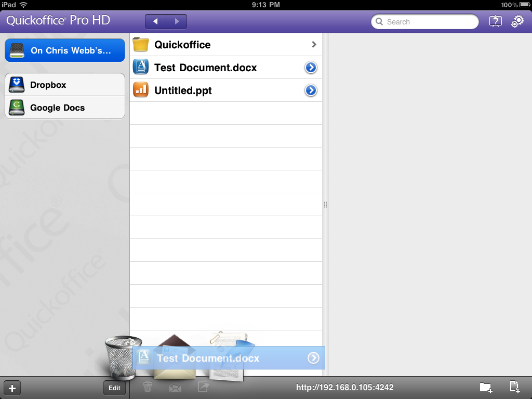Show details arrow for Test Document.docx

coord(311,68)
